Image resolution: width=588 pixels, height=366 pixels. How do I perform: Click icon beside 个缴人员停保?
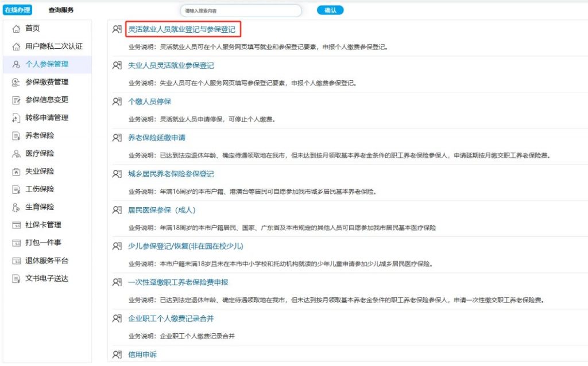pyautogui.click(x=117, y=102)
